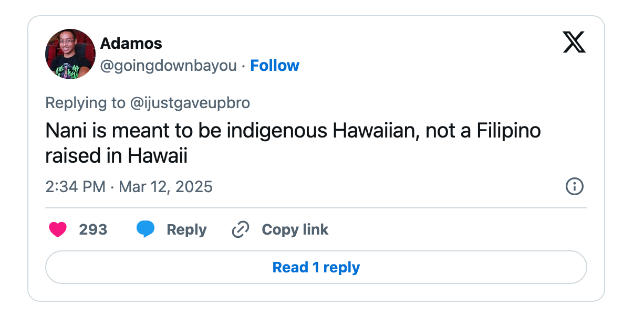644x317 pixels.
Task: Click the blue reply bubble icon
Action: point(146,229)
